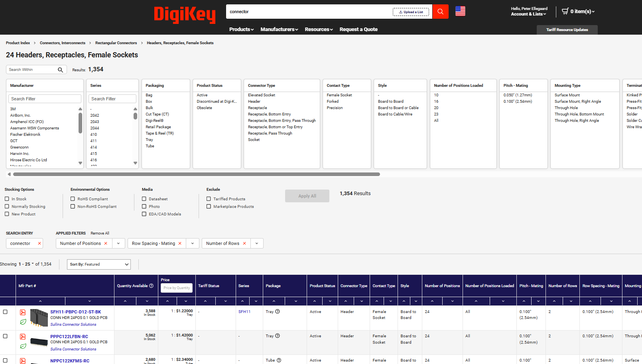Check the Datasheet media option

[x=144, y=199]
